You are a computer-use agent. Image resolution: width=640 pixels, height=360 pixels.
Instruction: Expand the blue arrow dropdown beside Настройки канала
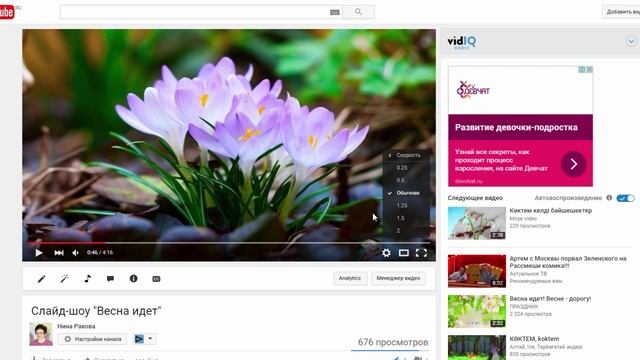tap(144, 339)
